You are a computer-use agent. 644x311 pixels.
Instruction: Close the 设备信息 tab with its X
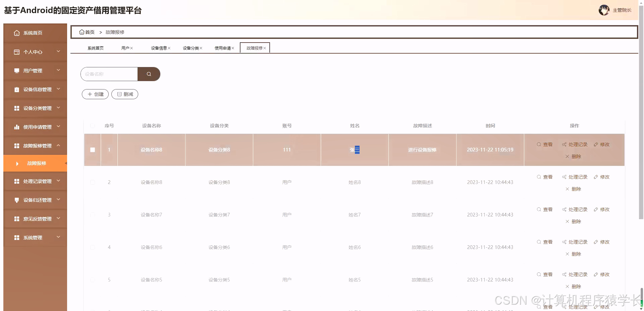click(169, 48)
